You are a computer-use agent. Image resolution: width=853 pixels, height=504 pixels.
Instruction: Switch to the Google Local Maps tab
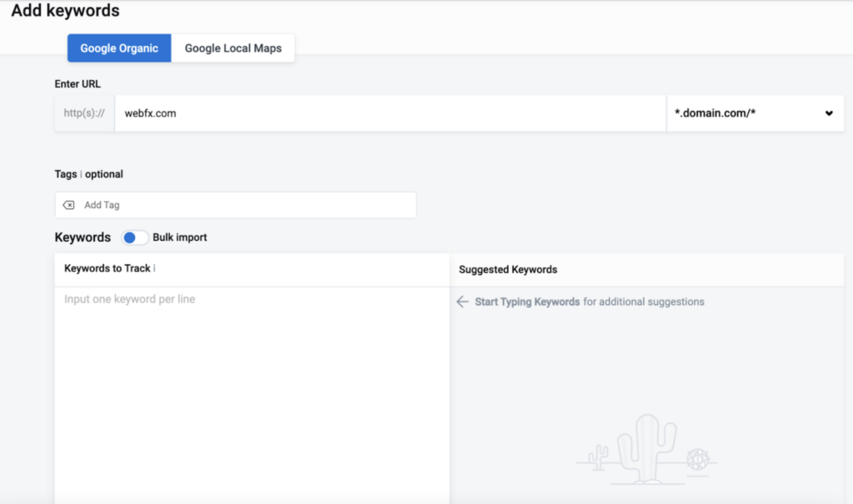pyautogui.click(x=233, y=47)
